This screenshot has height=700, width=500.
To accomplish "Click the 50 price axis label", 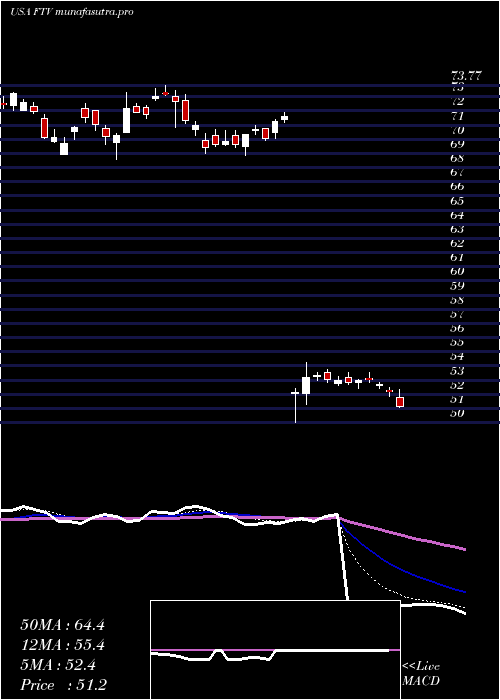I will tap(457, 413).
